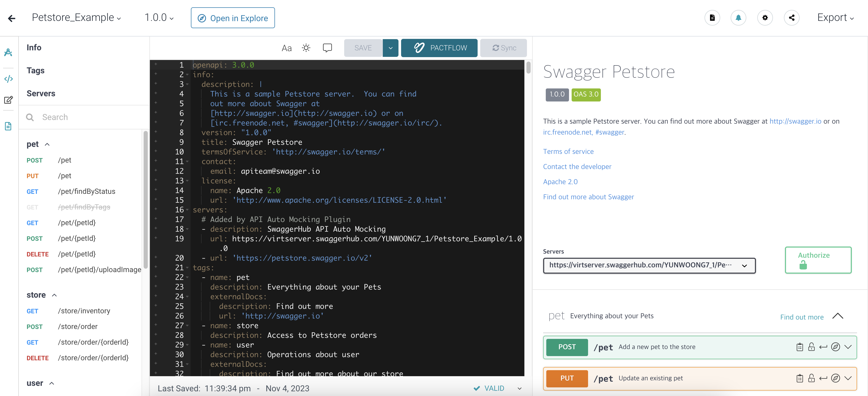Fold the info block at line 2
Screen dimensions: 868x396
coord(187,75)
